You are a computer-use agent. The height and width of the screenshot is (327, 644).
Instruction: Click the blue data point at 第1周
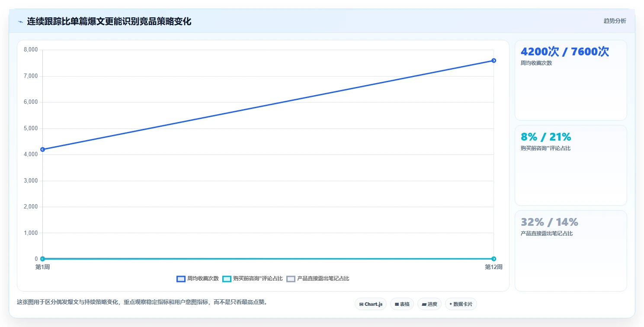coord(42,149)
